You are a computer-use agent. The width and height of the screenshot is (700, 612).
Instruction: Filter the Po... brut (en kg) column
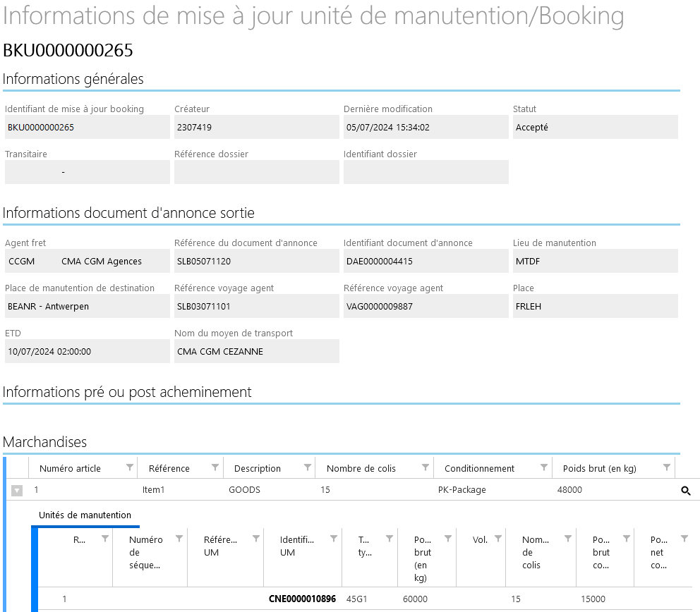448,539
